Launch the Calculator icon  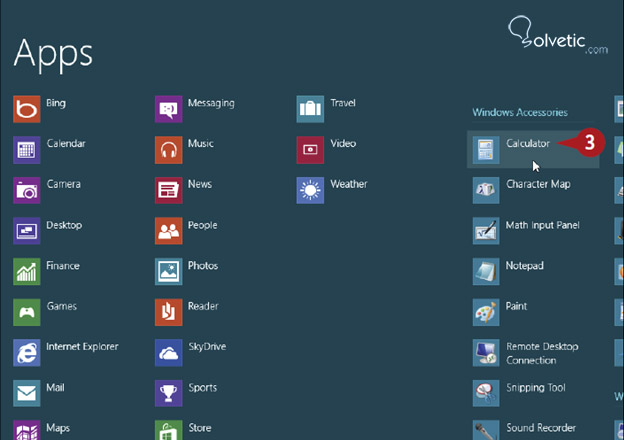[x=486, y=150]
